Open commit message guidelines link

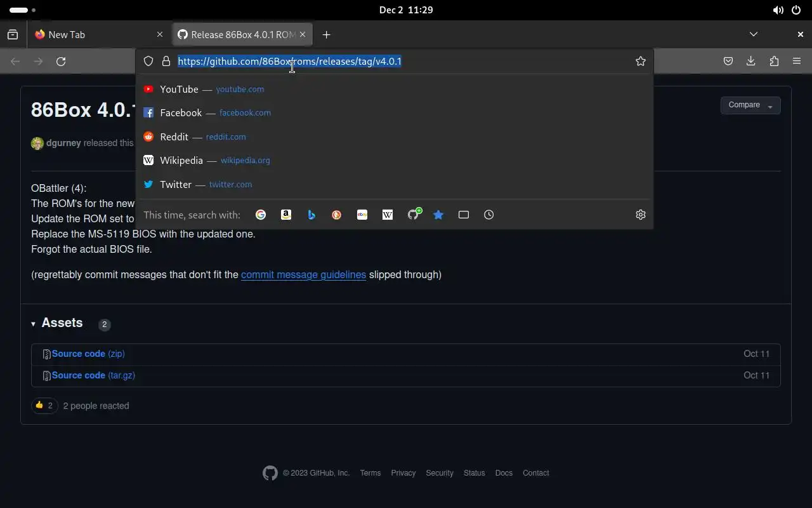click(303, 275)
